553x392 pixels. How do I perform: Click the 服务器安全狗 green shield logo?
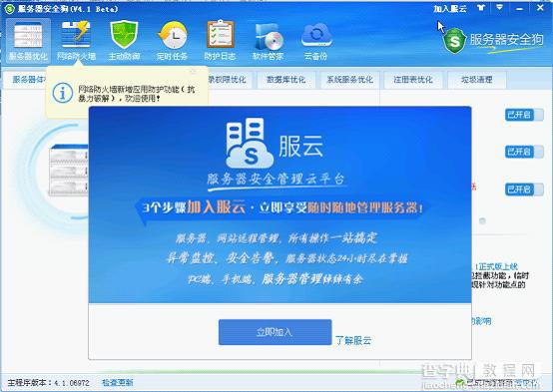coord(454,41)
